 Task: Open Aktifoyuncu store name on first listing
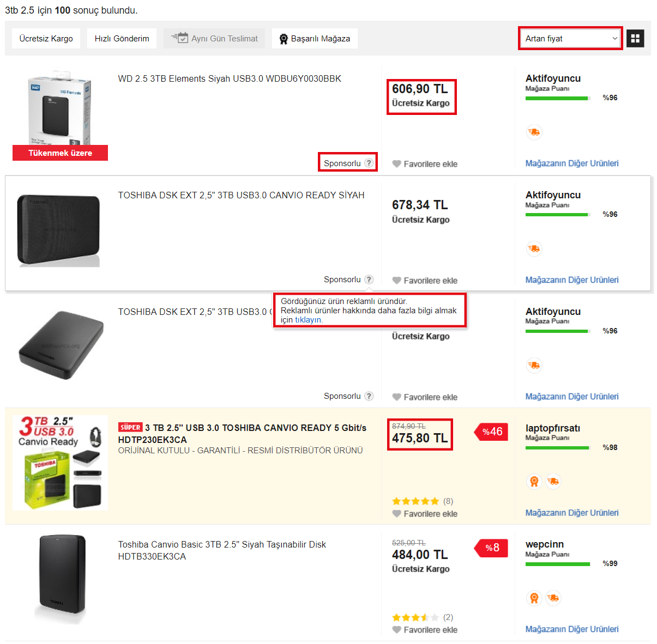553,78
